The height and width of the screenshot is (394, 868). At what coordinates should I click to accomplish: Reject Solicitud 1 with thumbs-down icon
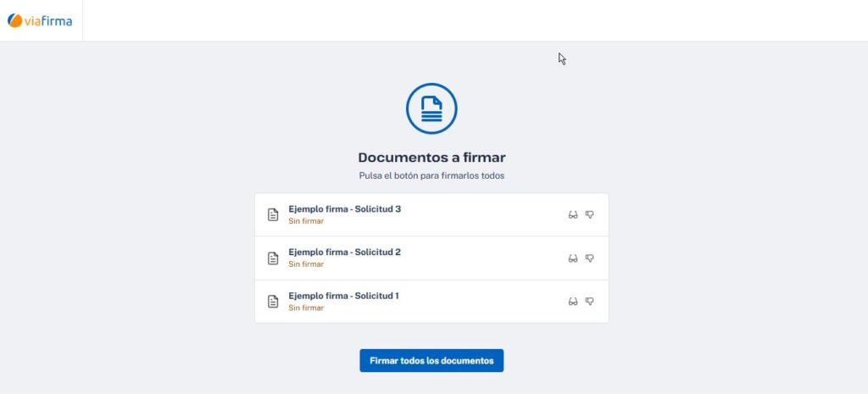point(590,301)
